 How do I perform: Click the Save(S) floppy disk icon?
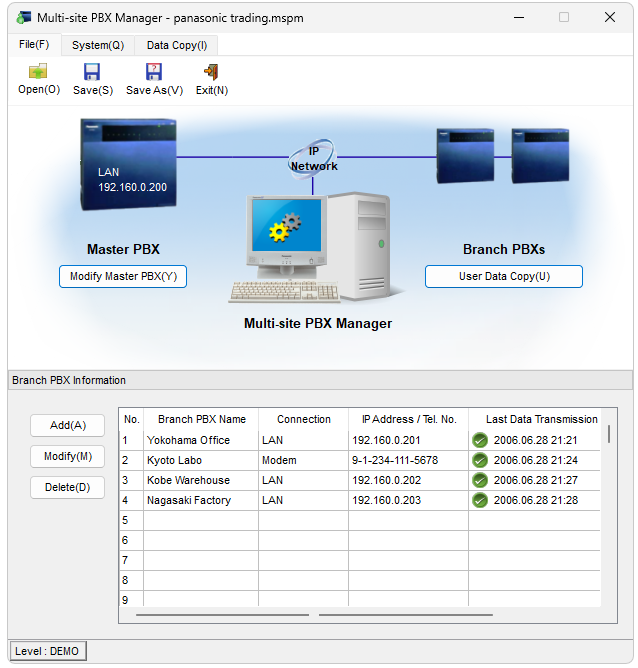92,72
